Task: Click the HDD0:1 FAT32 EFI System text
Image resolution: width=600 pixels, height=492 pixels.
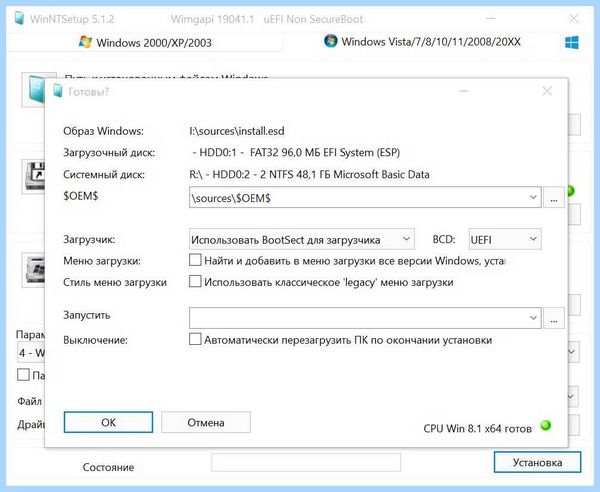Action: pyautogui.click(x=296, y=153)
